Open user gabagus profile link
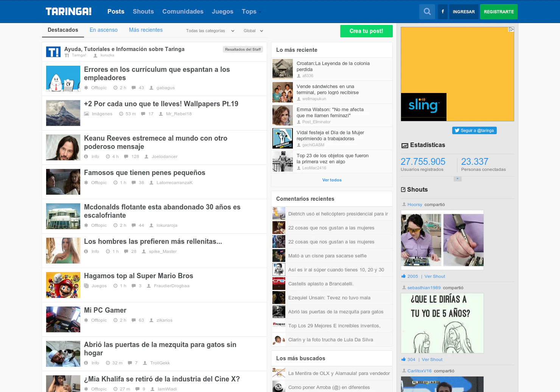Viewport: 560px width, 392px height. click(x=166, y=88)
